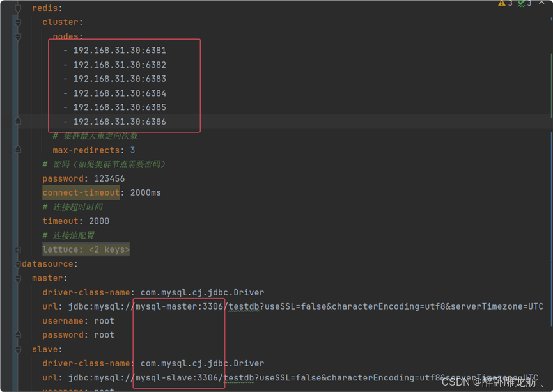Click the comment line above lettuce
Screen dimensions: 553x392
(x=68, y=235)
